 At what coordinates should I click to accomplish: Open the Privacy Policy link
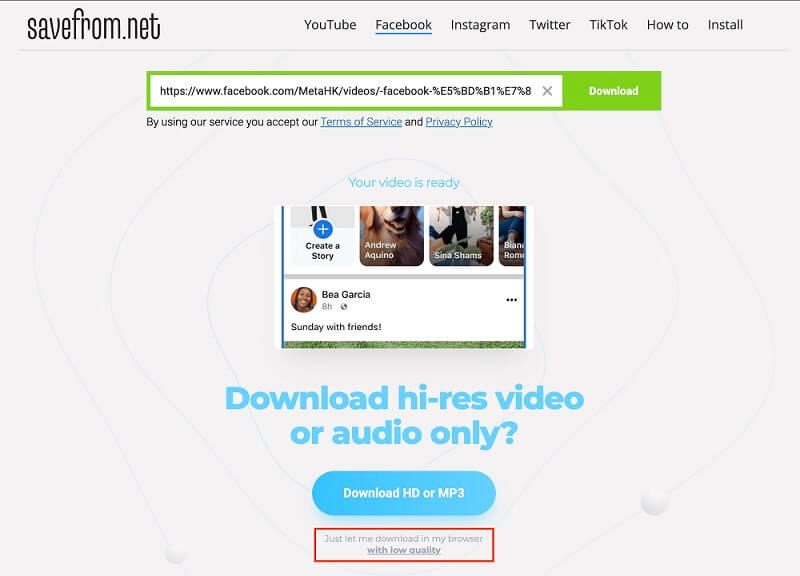459,122
